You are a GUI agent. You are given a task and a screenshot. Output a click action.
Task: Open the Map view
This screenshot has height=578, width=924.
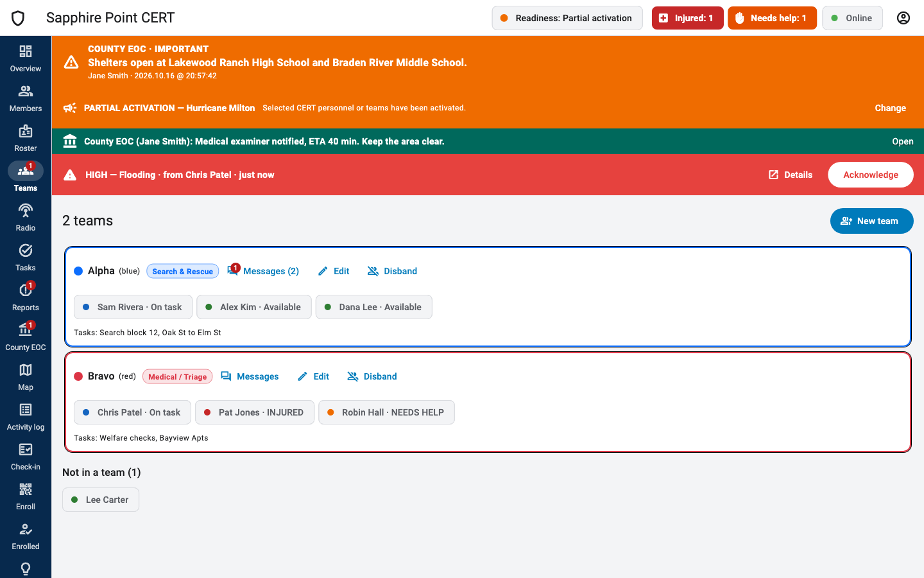pos(26,377)
